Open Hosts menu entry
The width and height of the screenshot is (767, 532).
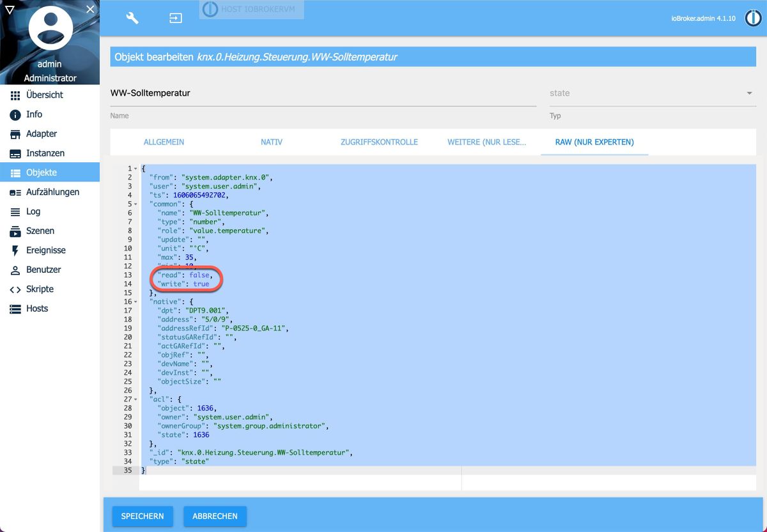pos(50,308)
